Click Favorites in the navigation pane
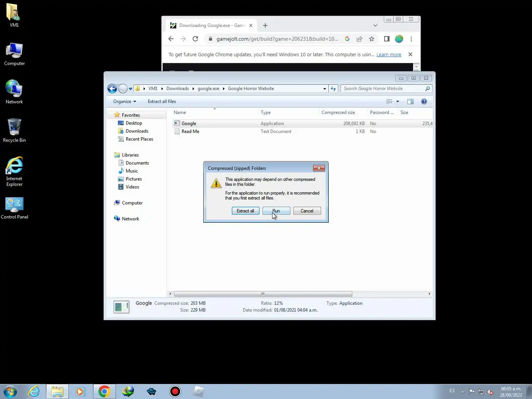Image resolution: width=532 pixels, height=399 pixels. coord(131,115)
